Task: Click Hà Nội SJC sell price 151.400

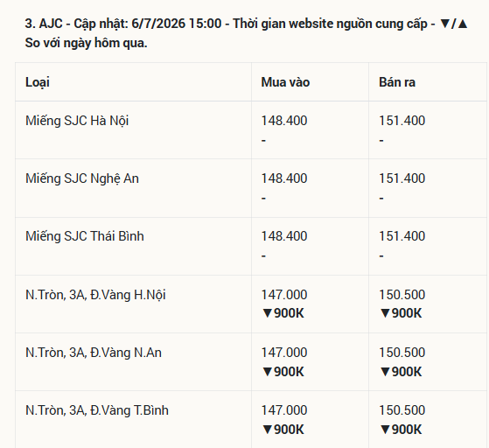Action: tap(402, 121)
